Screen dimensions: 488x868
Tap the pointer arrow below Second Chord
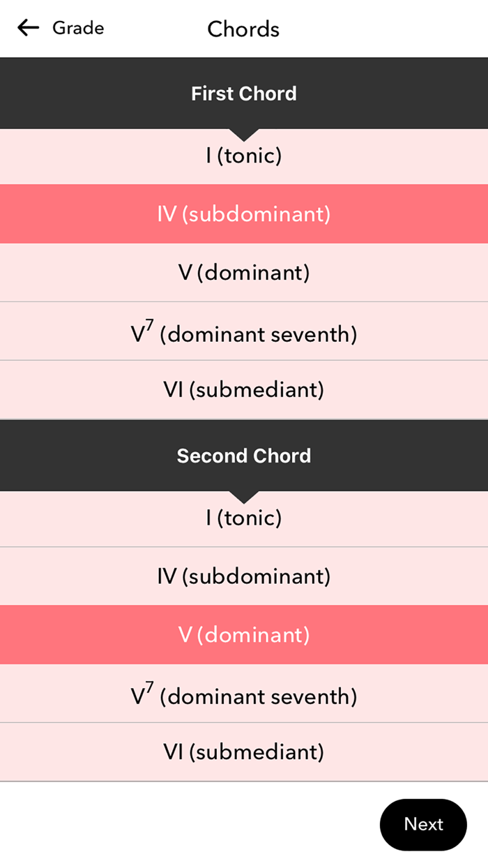point(244,493)
